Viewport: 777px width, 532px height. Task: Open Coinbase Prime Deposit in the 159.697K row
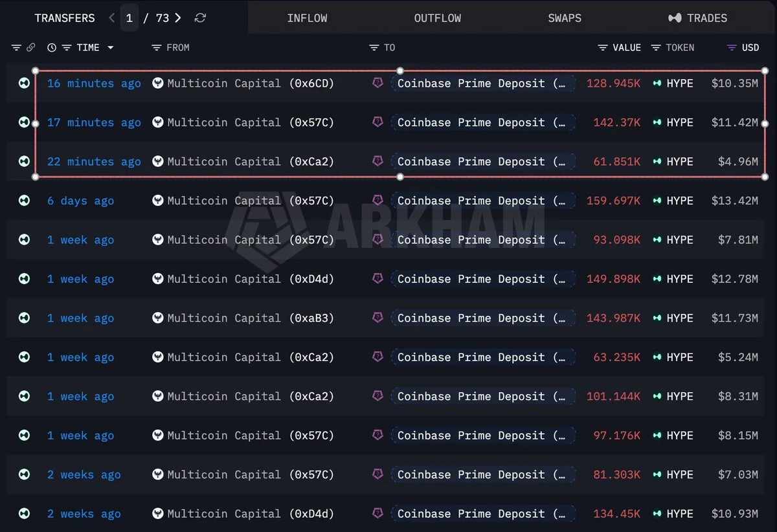click(x=483, y=201)
